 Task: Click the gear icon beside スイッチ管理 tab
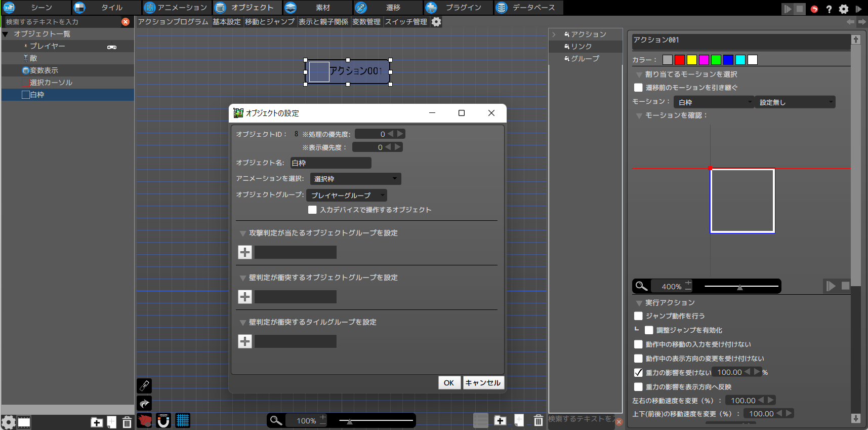pos(436,22)
